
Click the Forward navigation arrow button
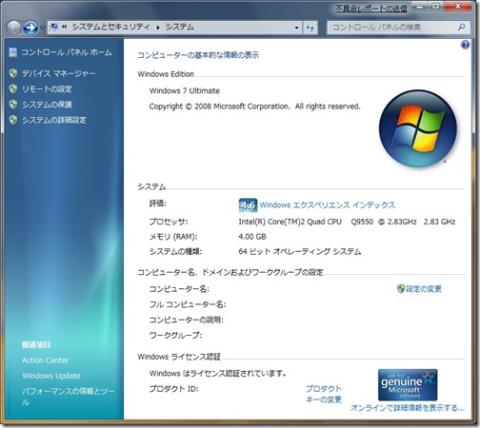coord(30,28)
